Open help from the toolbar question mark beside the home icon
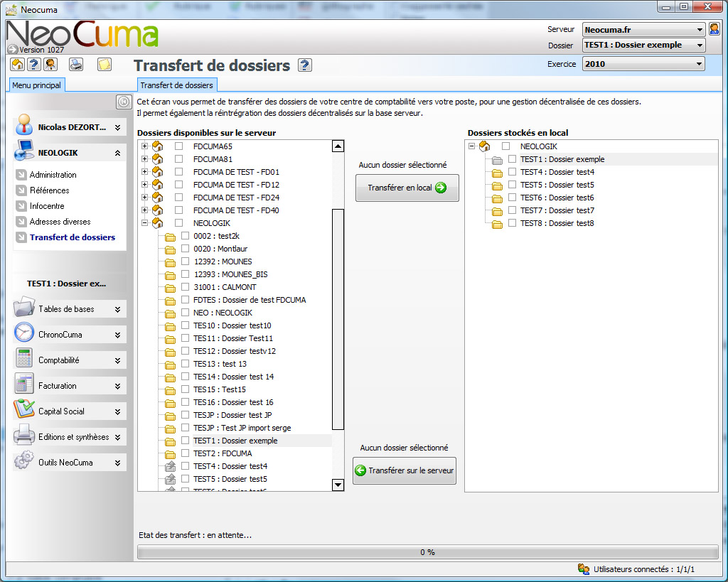This screenshot has width=728, height=582. click(x=34, y=64)
